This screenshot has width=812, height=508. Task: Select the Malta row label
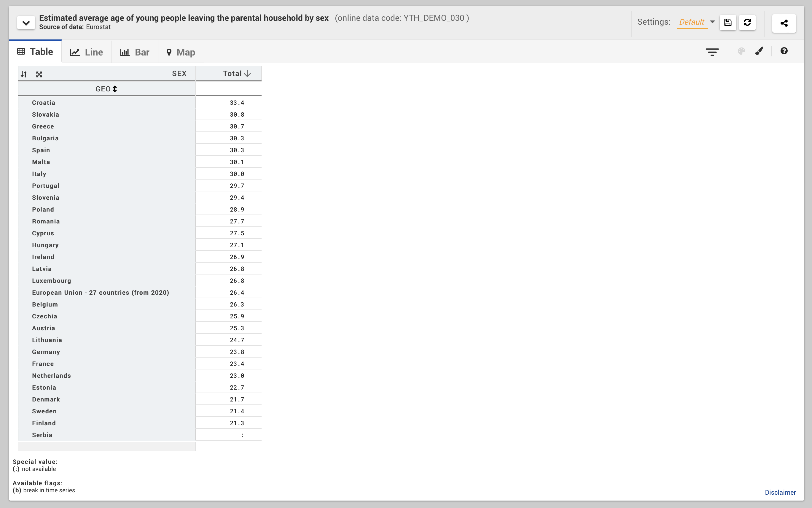tap(41, 162)
